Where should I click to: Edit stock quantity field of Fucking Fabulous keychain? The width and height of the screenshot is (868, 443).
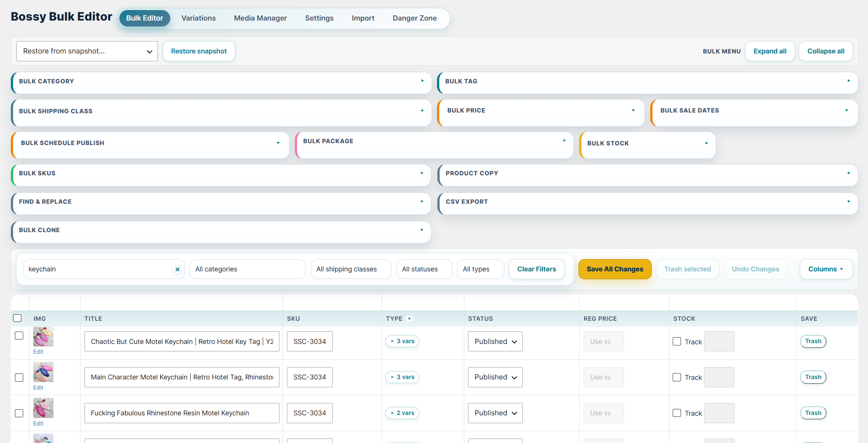pos(719,413)
